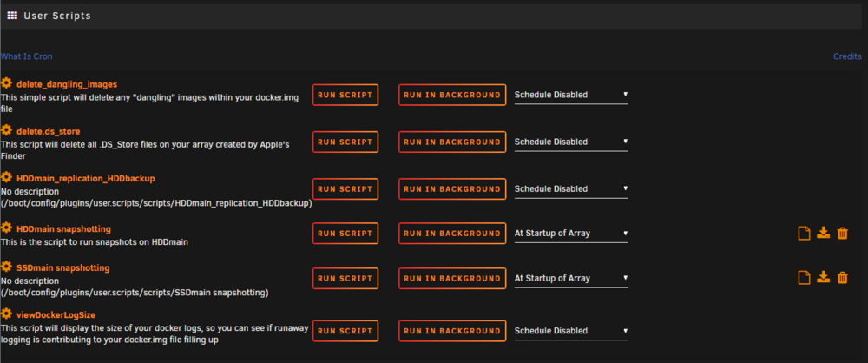Run Script for HDDmain_replication_HDDbackup
This screenshot has width=868, height=363.
tap(345, 189)
